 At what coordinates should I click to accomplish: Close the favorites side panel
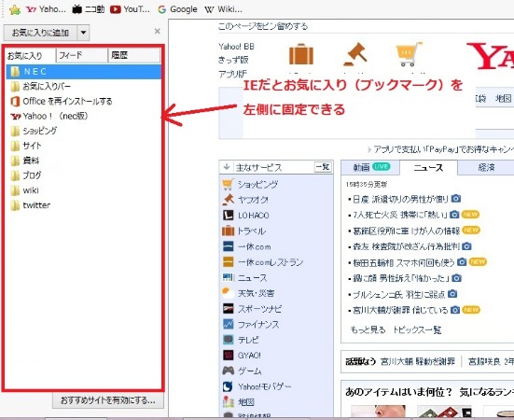pyautogui.click(x=158, y=31)
